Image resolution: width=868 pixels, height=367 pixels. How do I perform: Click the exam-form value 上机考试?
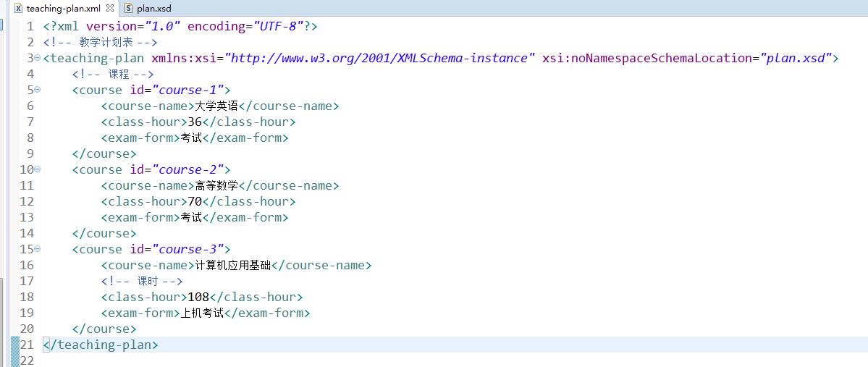coord(201,313)
